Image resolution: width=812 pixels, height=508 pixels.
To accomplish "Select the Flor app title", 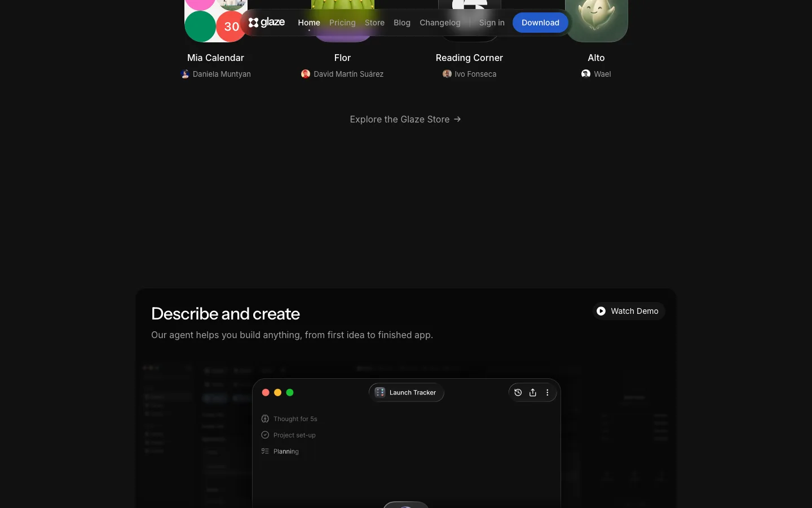I will click(x=342, y=58).
